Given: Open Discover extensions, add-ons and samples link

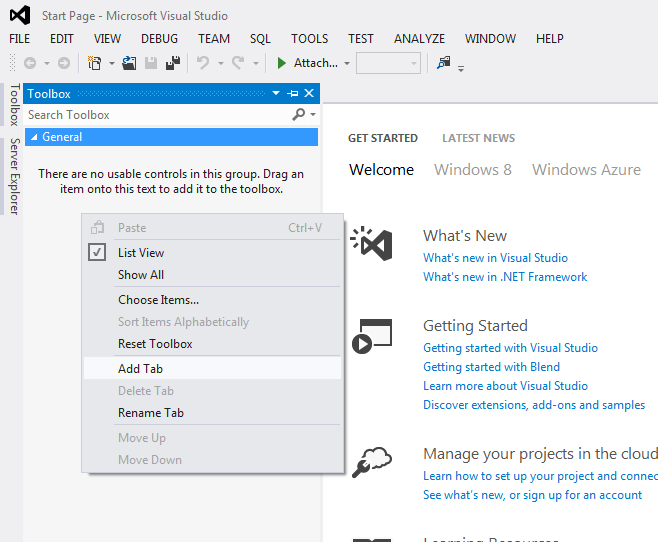Looking at the screenshot, I should 534,405.
